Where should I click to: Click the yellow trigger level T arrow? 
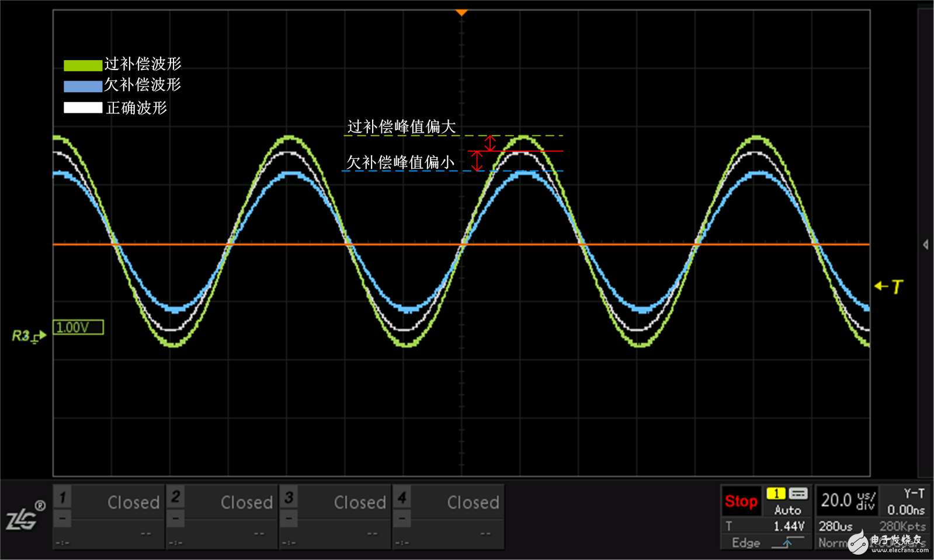point(888,286)
